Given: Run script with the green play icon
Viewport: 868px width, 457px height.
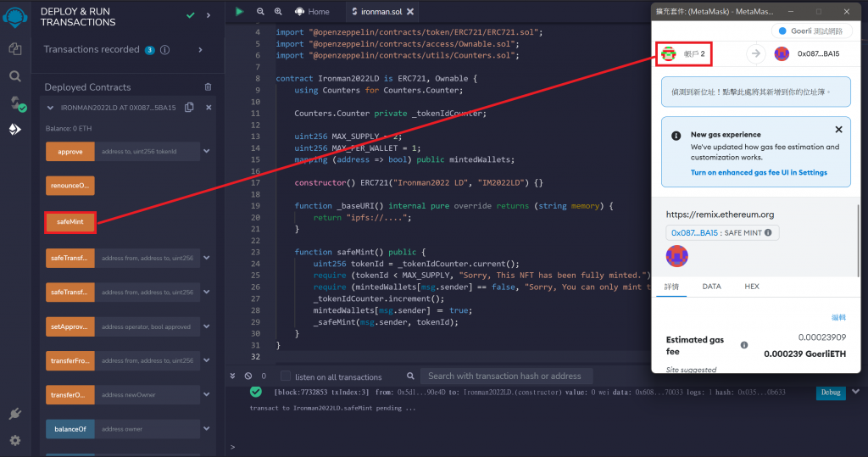Looking at the screenshot, I should [x=239, y=11].
